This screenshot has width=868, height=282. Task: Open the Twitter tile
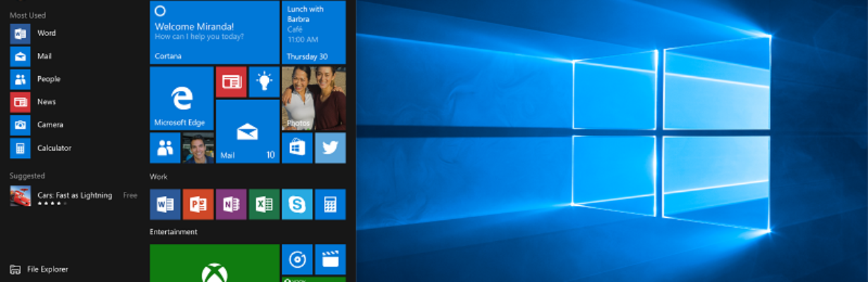coord(330,148)
